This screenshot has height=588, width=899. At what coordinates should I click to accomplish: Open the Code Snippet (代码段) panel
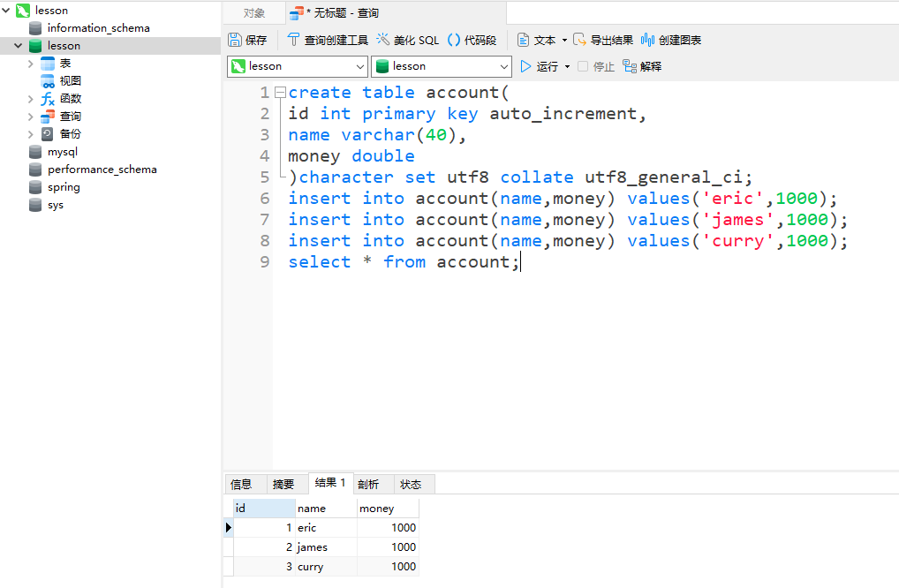tap(472, 40)
